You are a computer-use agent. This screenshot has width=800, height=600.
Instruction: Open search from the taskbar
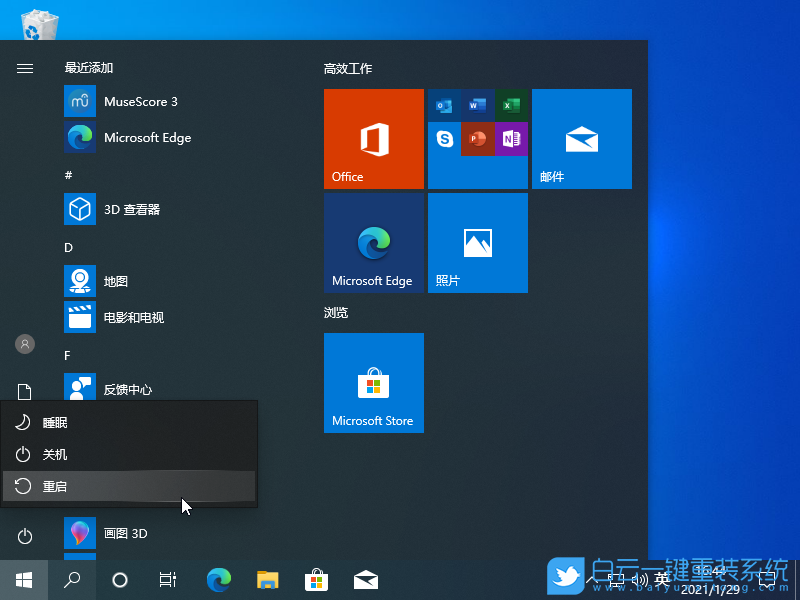(71, 579)
